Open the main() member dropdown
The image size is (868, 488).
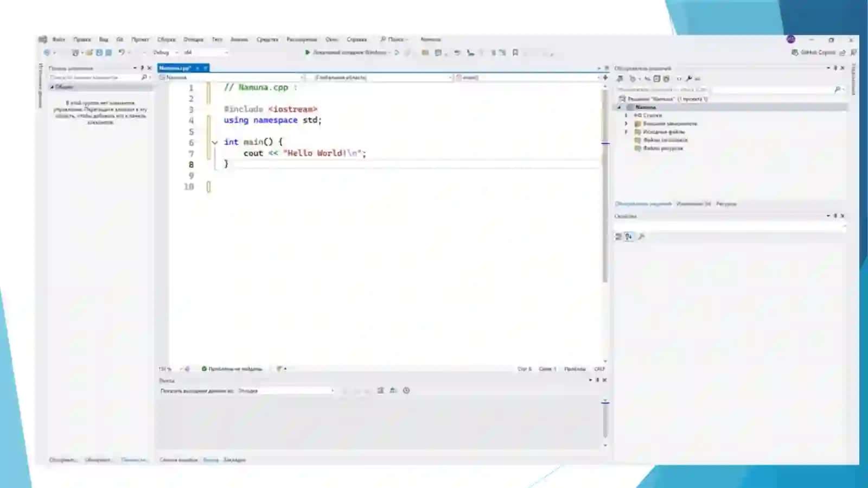pyautogui.click(x=528, y=78)
